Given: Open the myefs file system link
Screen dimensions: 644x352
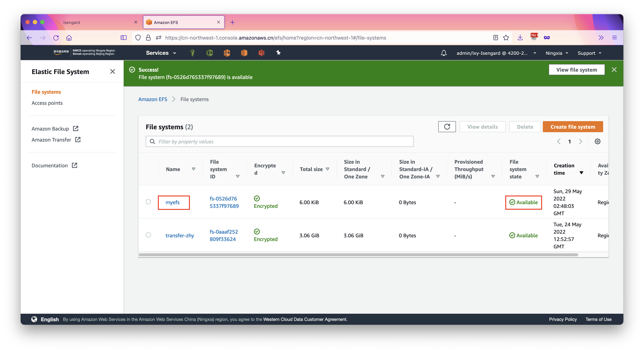Looking at the screenshot, I should pyautogui.click(x=173, y=202).
